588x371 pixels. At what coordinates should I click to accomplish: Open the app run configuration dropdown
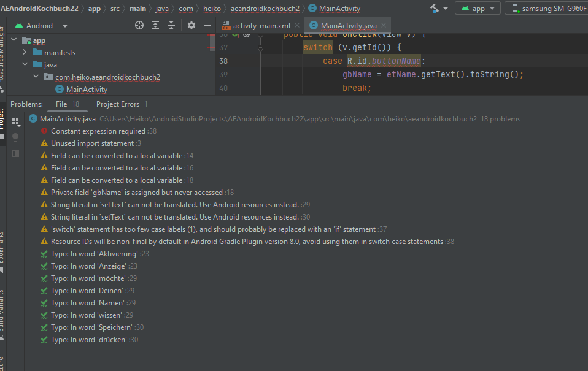(478, 9)
